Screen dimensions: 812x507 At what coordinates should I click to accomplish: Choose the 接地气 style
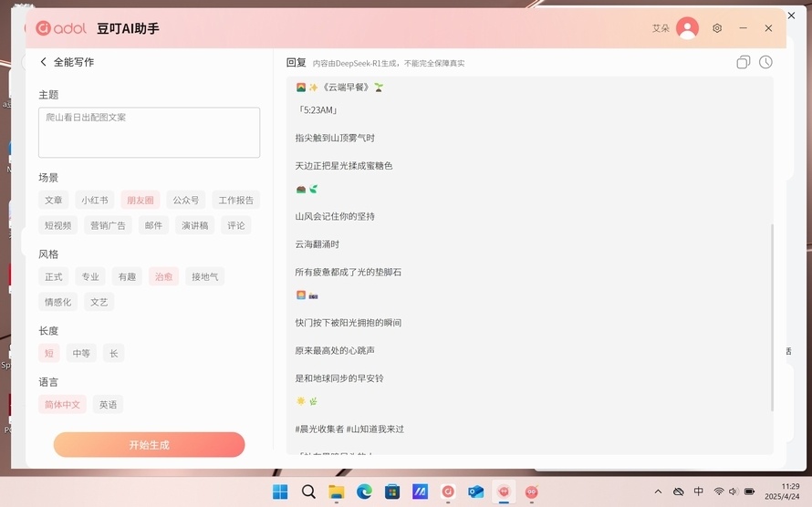[205, 277]
